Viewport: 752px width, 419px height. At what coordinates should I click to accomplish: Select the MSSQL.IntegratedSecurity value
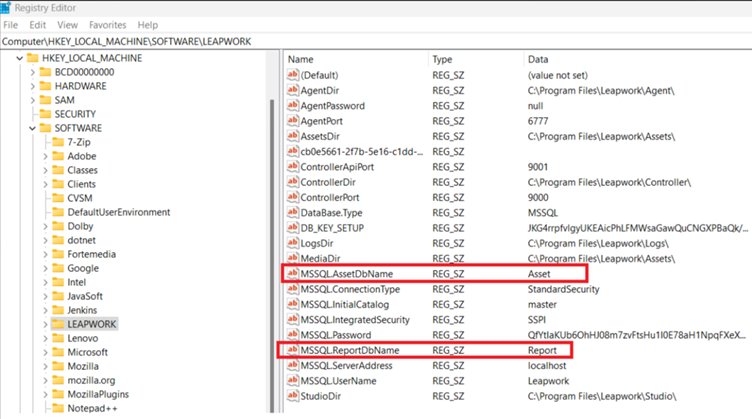coord(355,319)
